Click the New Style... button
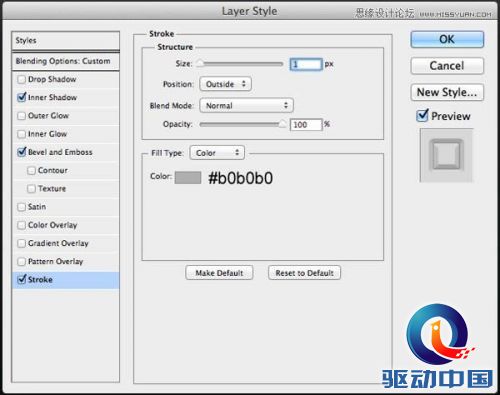Image resolution: width=500 pixels, height=395 pixels. pos(447,92)
